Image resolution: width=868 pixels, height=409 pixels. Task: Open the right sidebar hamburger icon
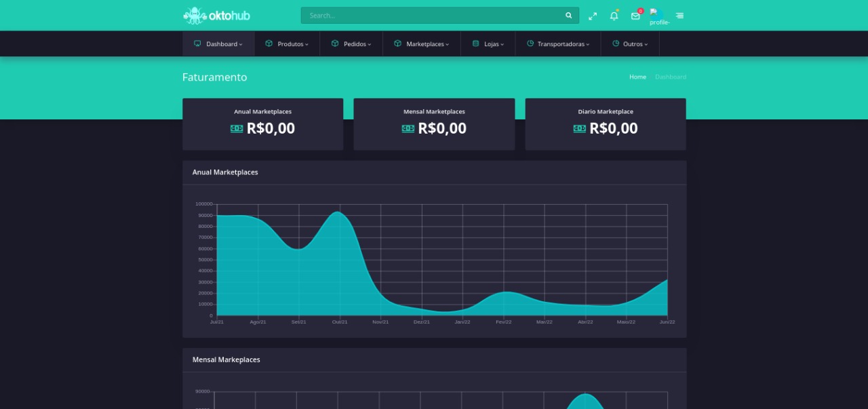(x=679, y=16)
